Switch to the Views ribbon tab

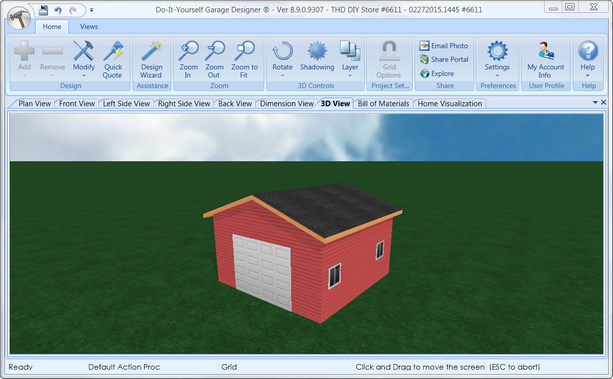tap(89, 27)
